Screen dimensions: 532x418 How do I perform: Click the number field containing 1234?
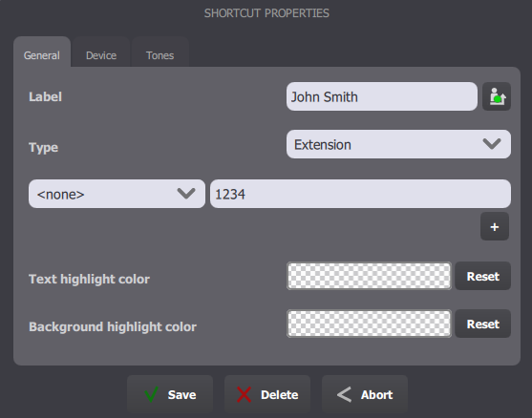pyautogui.click(x=360, y=194)
